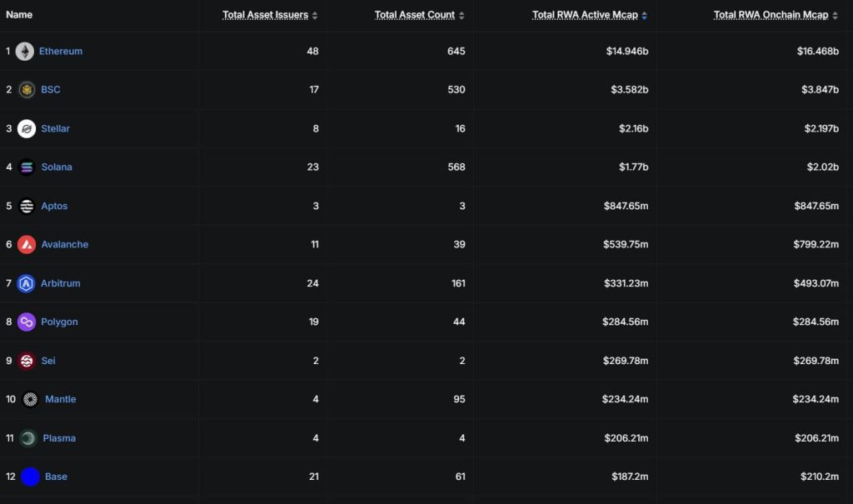
Task: Click the BSC chain logo icon
Action: coord(27,90)
